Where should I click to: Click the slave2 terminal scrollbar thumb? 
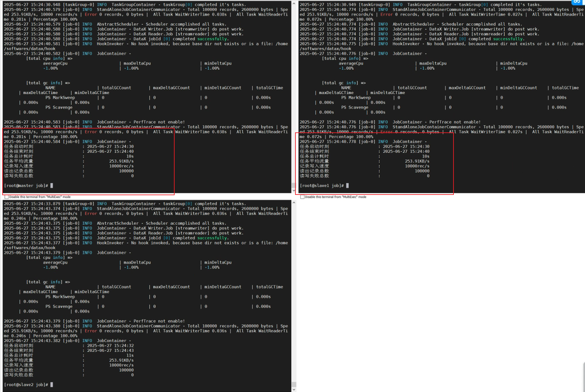point(293,384)
